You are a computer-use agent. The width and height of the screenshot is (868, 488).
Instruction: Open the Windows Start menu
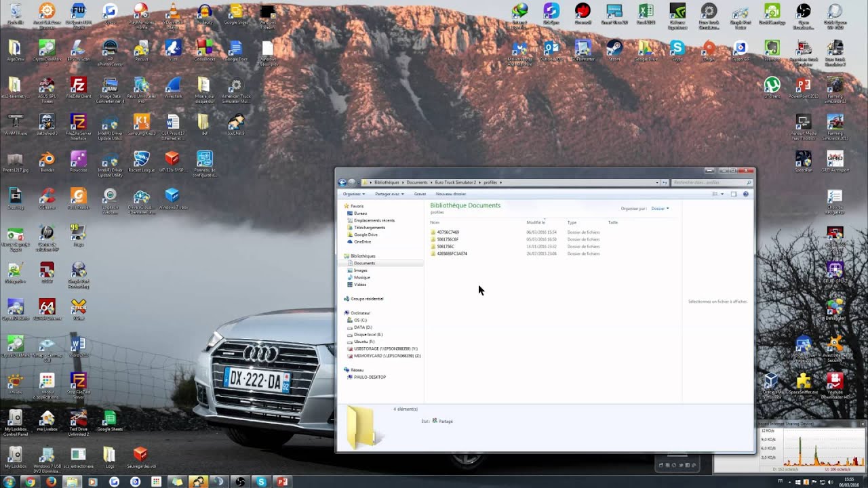pyautogui.click(x=9, y=482)
